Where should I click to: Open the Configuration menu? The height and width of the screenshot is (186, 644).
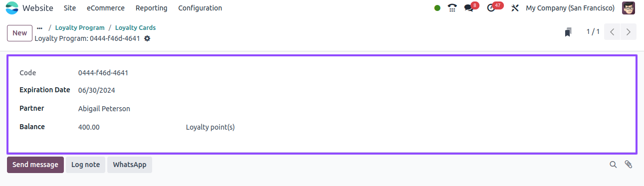click(x=200, y=8)
